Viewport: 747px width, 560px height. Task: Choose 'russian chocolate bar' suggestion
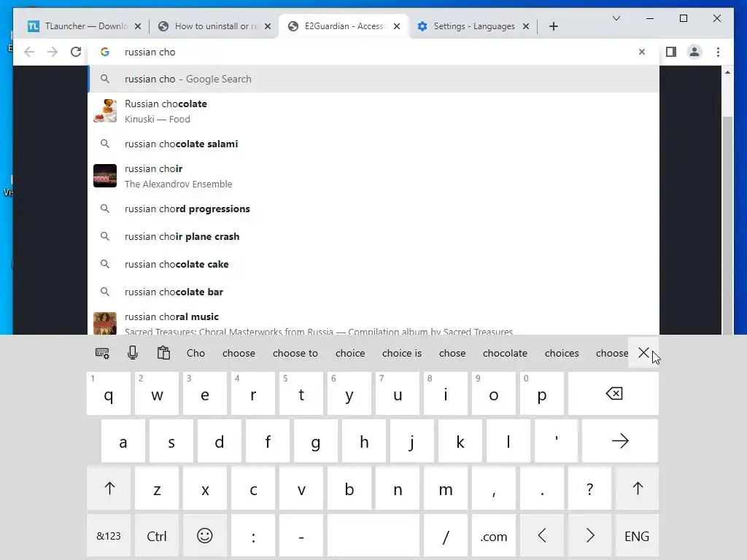pyautogui.click(x=374, y=292)
